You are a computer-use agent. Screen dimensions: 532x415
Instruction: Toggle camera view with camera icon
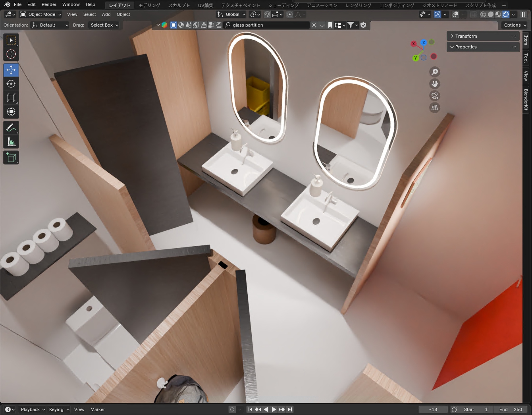point(435,96)
